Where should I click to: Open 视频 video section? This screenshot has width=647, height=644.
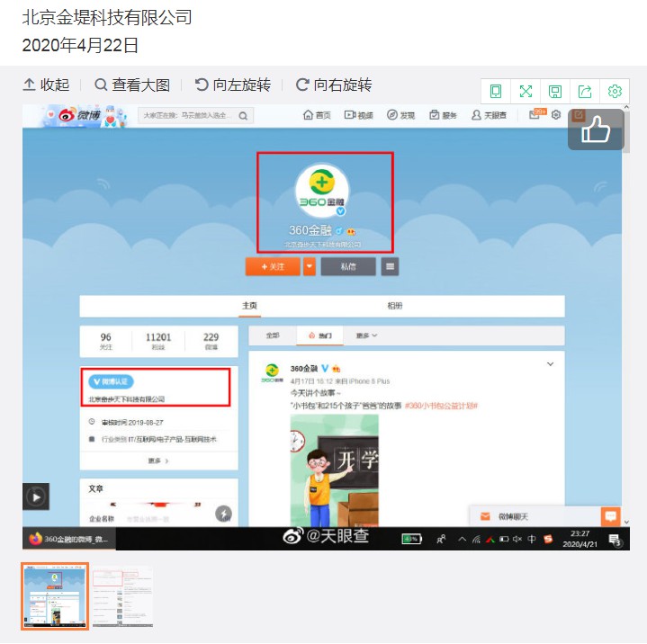(x=358, y=115)
